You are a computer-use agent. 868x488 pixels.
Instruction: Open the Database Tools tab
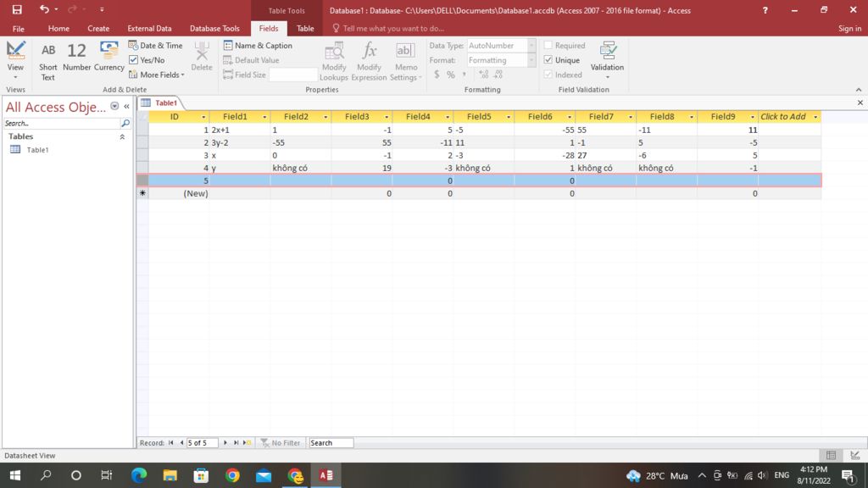click(214, 29)
